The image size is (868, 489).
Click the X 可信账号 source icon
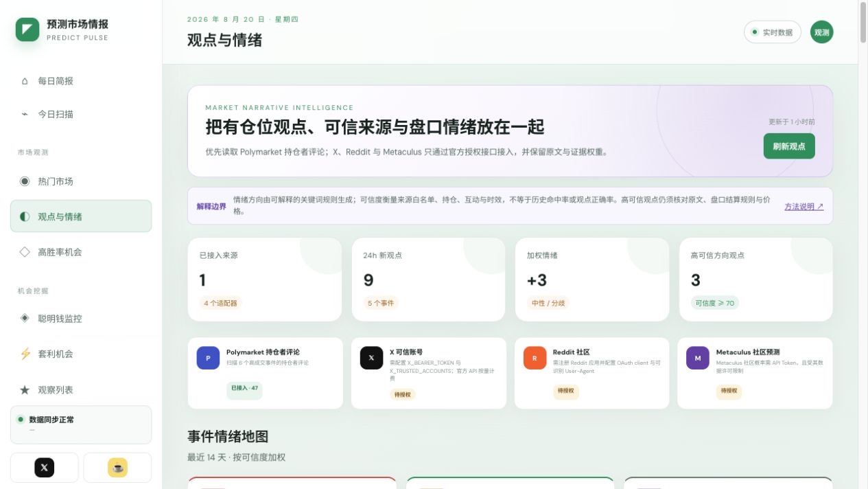371,358
